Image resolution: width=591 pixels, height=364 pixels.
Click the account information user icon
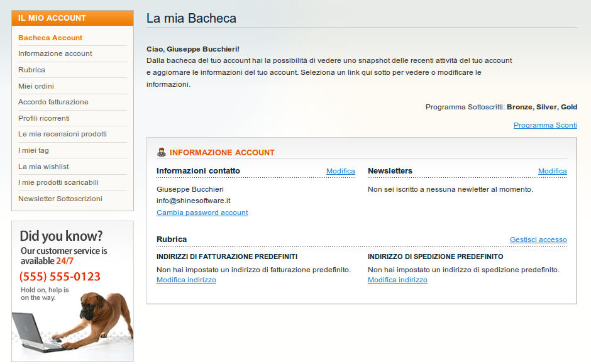tap(162, 152)
